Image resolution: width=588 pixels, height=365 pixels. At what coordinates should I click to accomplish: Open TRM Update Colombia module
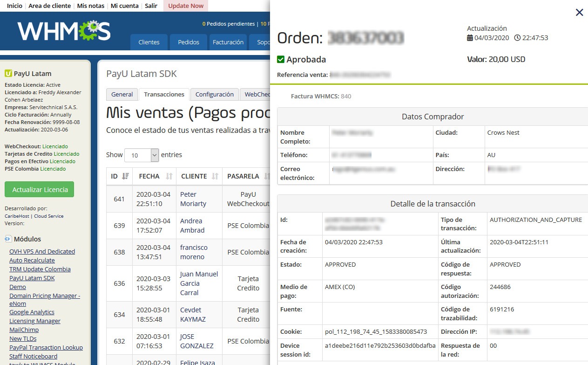tap(40, 269)
